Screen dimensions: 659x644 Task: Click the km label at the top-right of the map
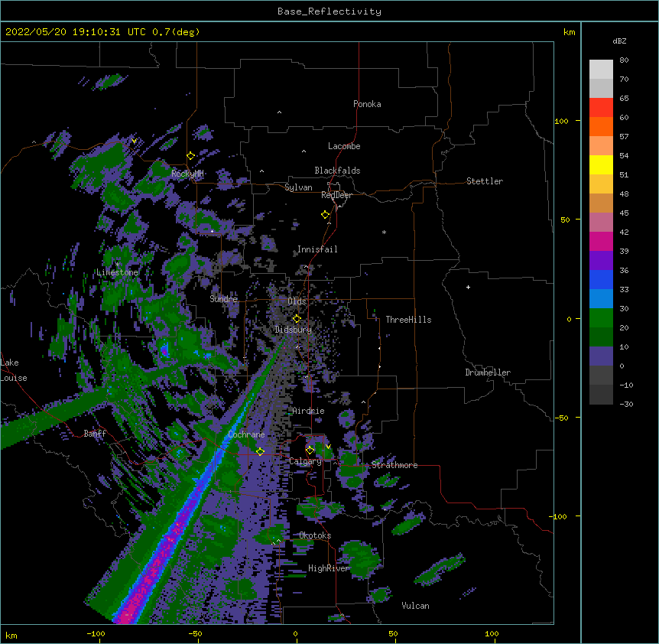(570, 32)
